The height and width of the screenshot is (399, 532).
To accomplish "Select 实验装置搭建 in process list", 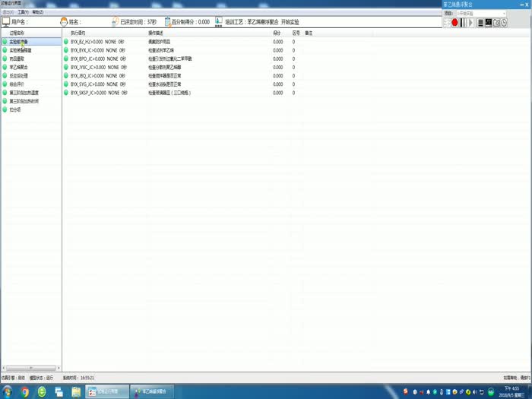I will click(x=21, y=50).
